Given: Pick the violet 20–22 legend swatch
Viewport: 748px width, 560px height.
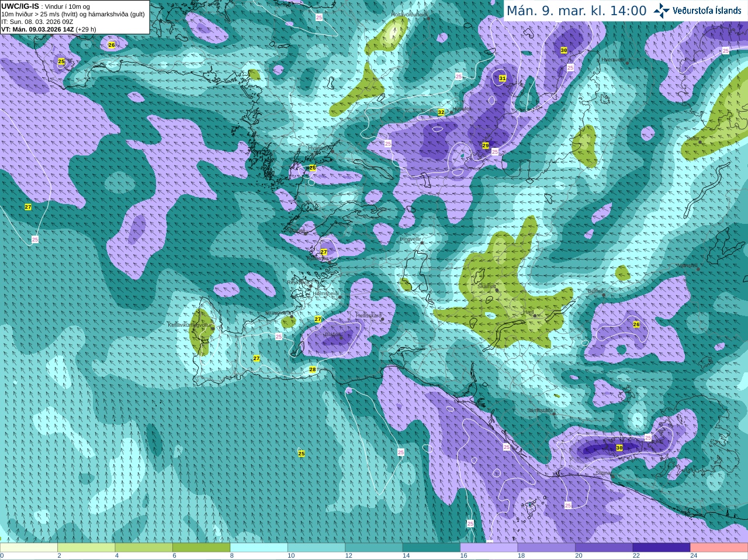Looking at the screenshot, I should point(604,547).
